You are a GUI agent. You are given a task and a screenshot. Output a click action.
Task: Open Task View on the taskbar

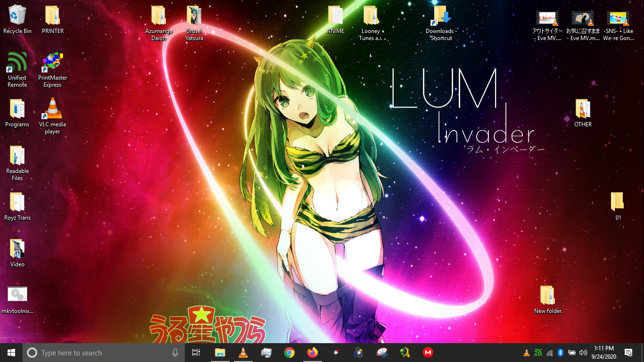196,353
